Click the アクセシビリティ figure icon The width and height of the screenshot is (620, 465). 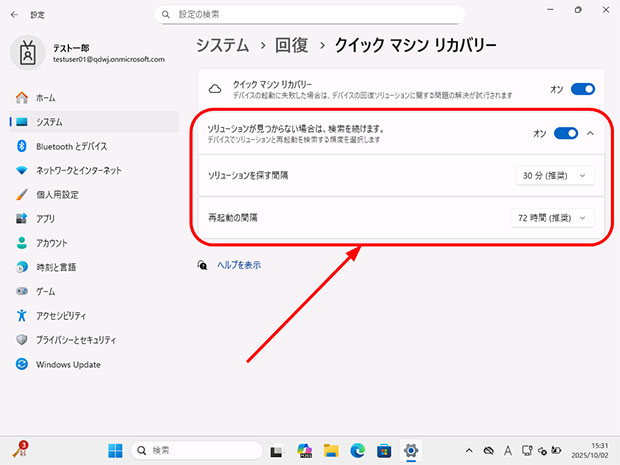[x=22, y=316]
